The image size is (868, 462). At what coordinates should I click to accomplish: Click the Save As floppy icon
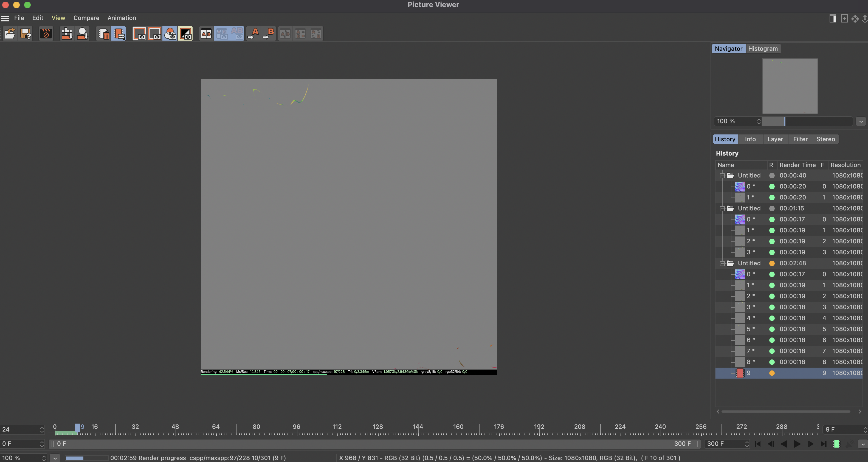26,34
